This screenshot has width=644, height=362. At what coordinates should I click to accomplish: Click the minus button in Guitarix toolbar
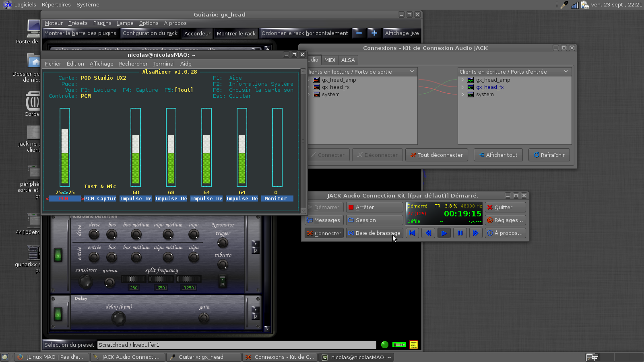pos(359,33)
